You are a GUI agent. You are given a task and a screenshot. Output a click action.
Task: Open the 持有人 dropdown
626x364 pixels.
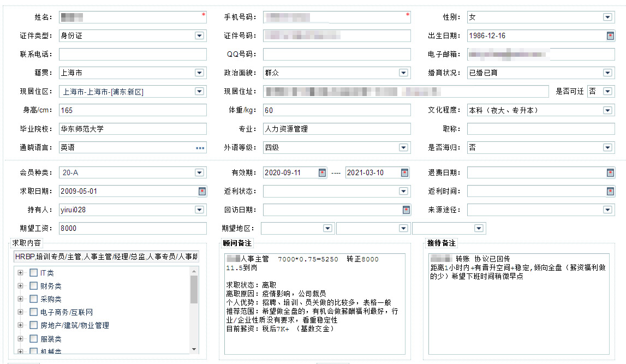pos(199,210)
